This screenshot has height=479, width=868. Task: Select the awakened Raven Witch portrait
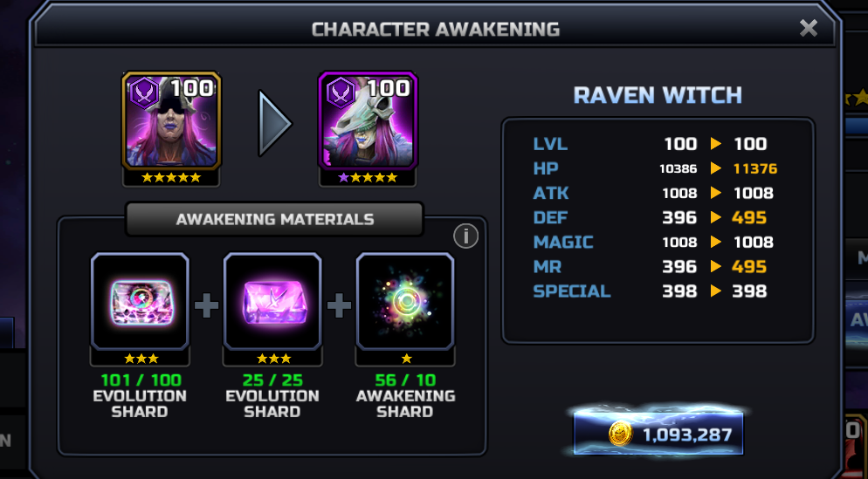369,120
